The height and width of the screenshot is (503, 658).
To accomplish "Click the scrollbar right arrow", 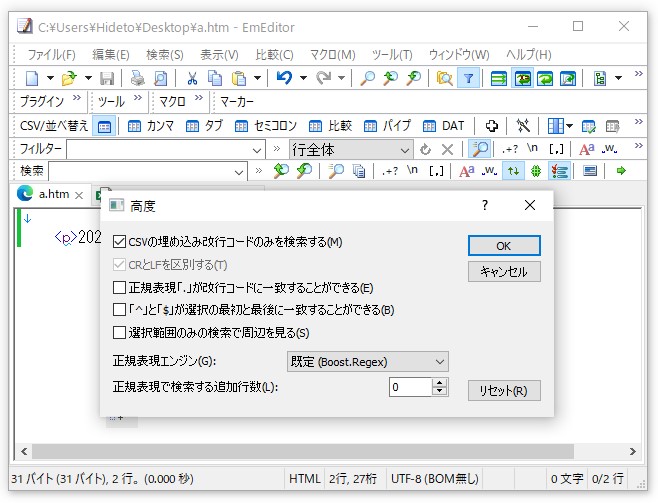I will (632, 452).
